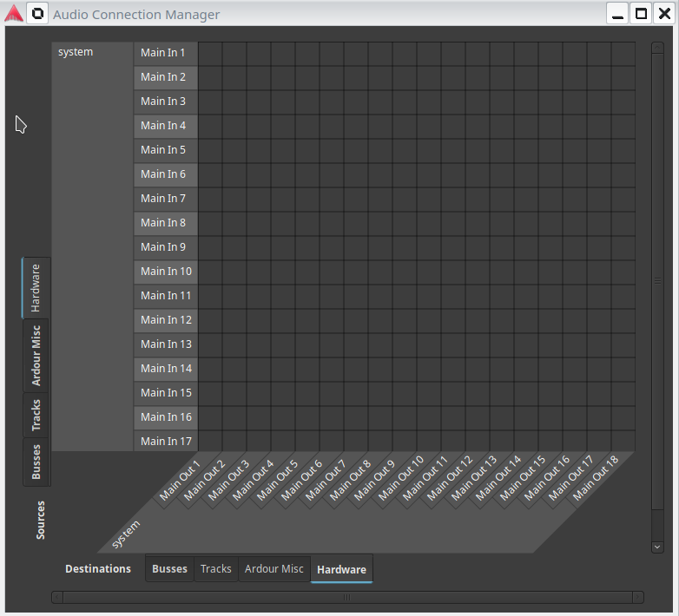679x616 pixels.
Task: Toggle connection of Main In 10 to Main Out 18
Action: (623, 272)
